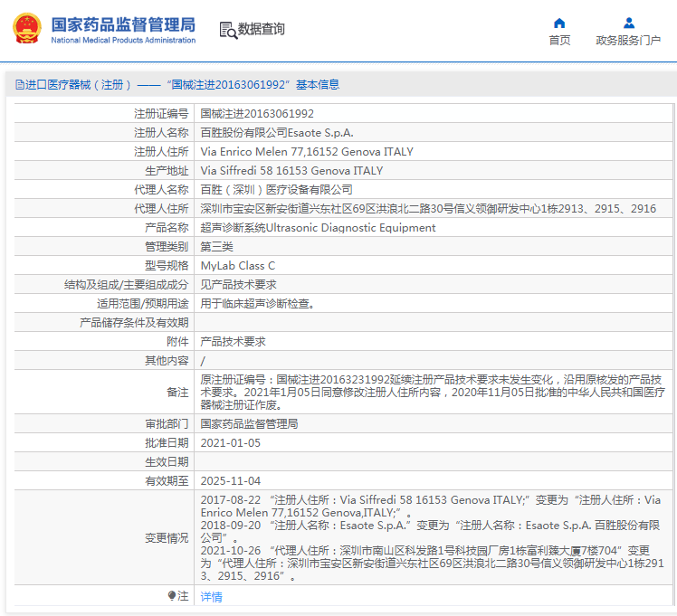Select 百胜（深圳）医疗设备有限公司 agent name
The height and width of the screenshot is (616, 677).
pyautogui.click(x=276, y=190)
